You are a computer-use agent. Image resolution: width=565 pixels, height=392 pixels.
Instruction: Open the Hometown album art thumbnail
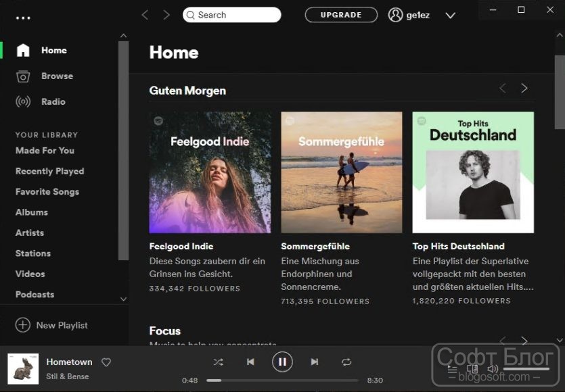click(x=23, y=369)
